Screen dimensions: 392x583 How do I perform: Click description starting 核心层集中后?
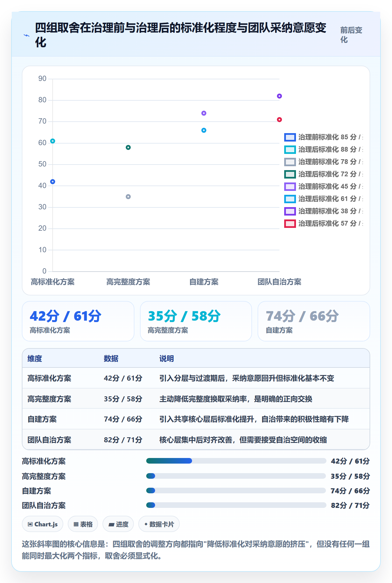(x=243, y=440)
